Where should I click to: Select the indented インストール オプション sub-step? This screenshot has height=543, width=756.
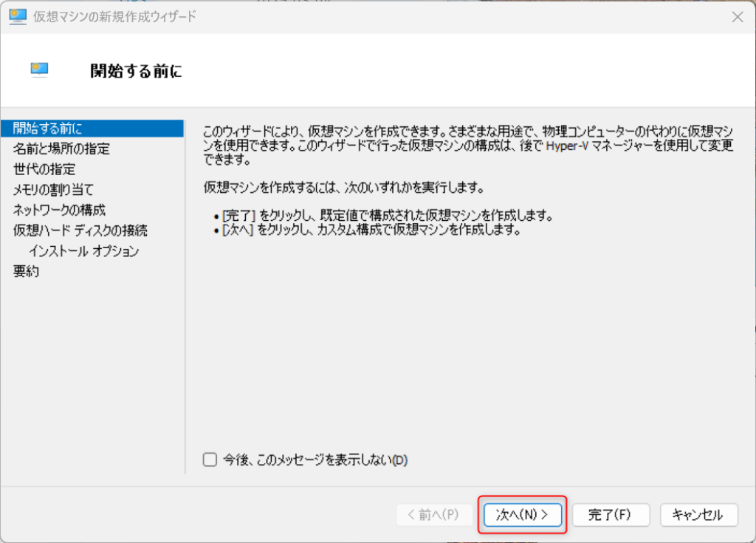coord(83,251)
